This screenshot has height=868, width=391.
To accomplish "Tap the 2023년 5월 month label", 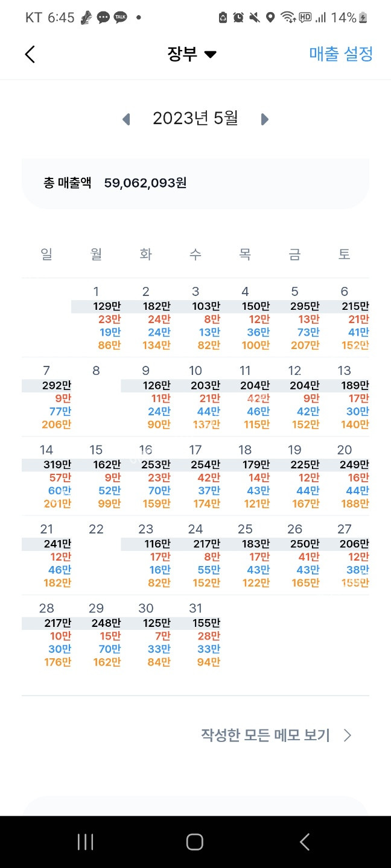I will pos(195,119).
